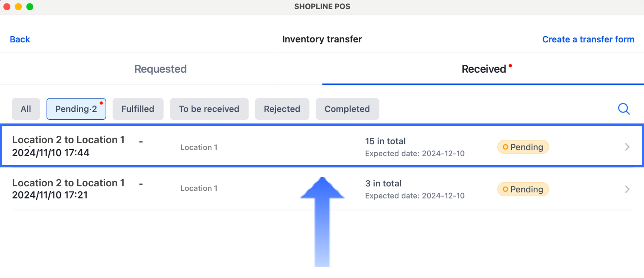Click the red close window button
644x278 pixels.
7,7
